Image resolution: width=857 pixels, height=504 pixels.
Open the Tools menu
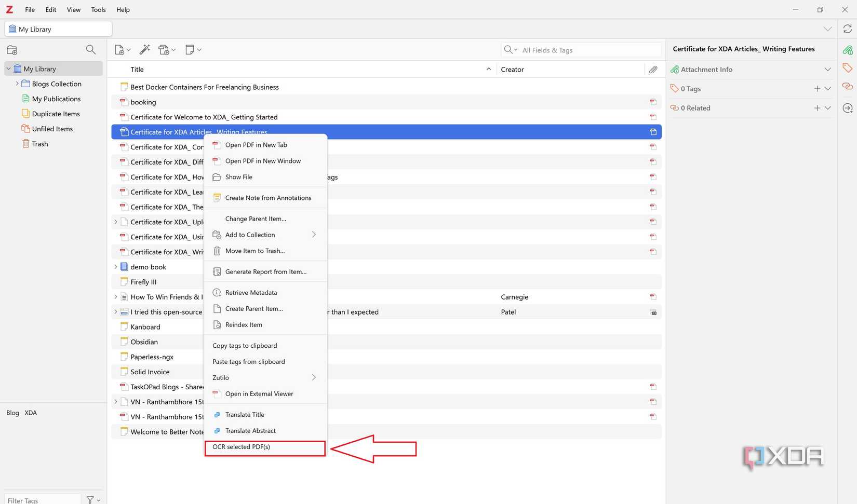point(99,9)
